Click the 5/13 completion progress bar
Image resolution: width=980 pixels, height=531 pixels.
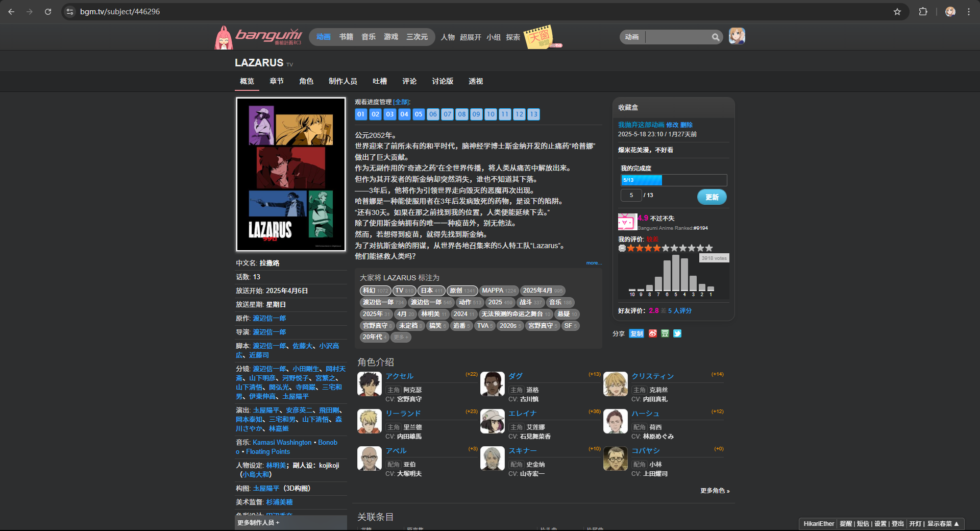click(x=674, y=180)
